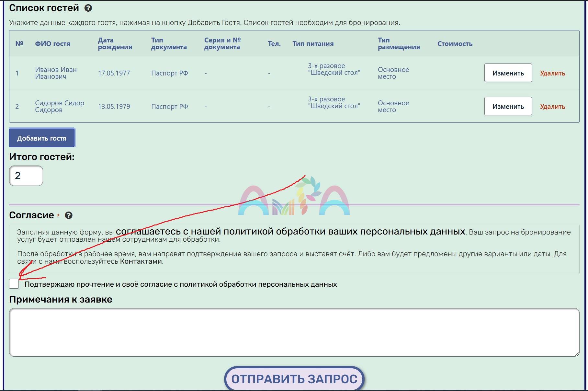The height and width of the screenshot is (391, 588).
Task: Delete guest Сидоров Сидор Сидоров via Удалить
Action: (552, 107)
